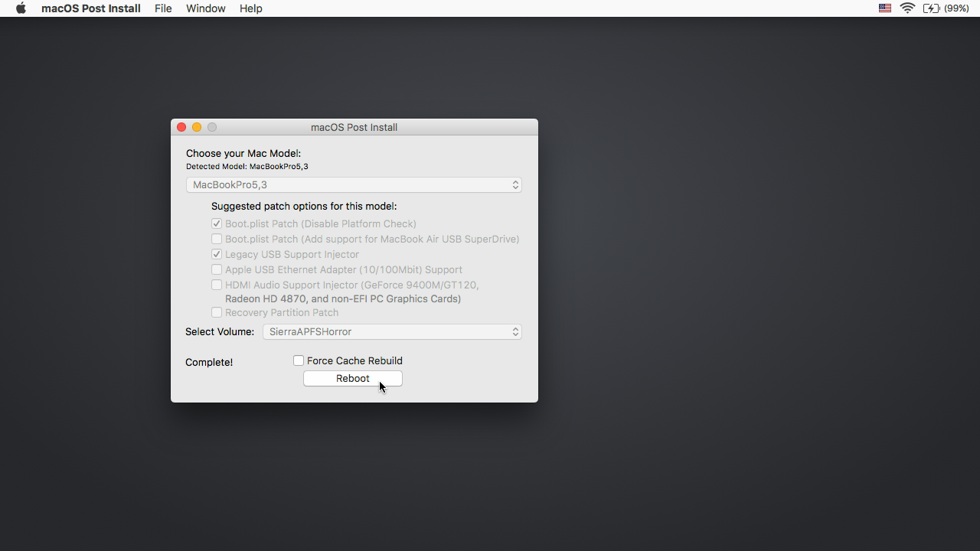
Task: Open the Apple menu
Action: pos(20,8)
